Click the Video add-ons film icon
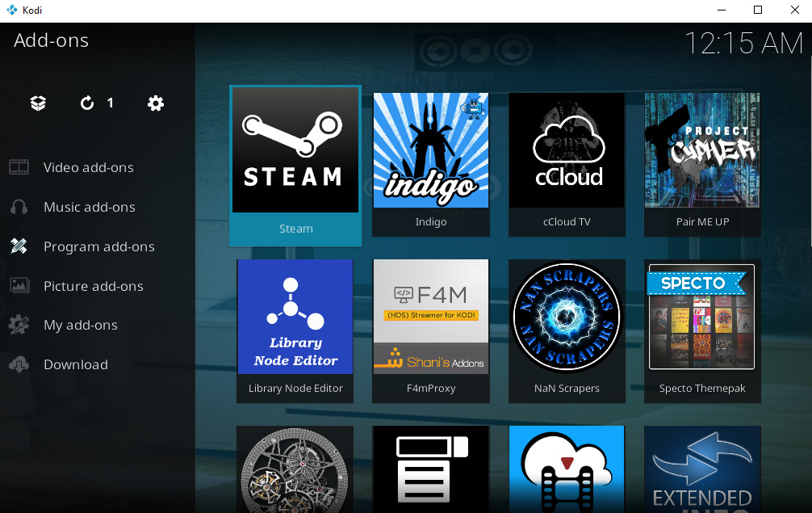812x513 pixels. point(19,167)
